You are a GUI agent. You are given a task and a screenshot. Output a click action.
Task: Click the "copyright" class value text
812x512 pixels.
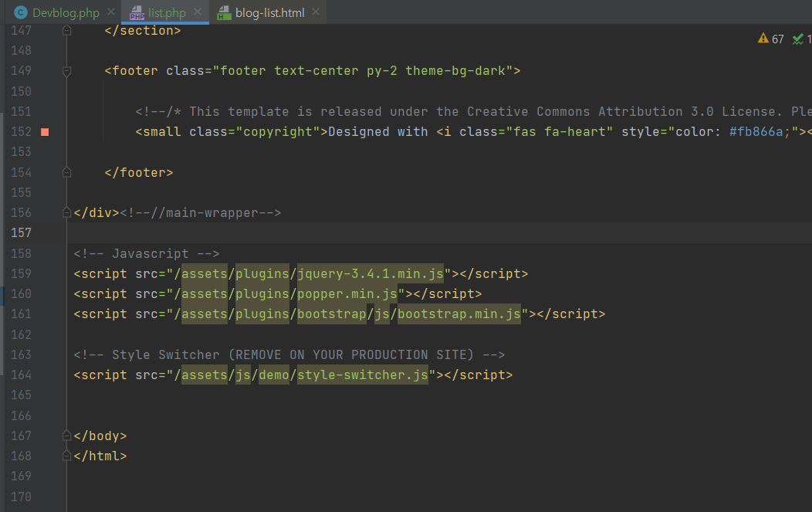coord(278,131)
